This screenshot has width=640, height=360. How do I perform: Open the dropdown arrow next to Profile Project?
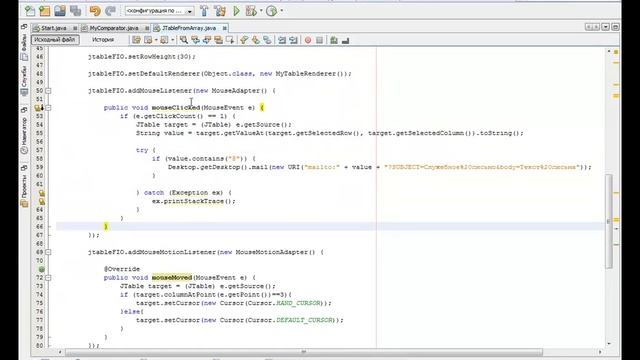(x=282, y=11)
